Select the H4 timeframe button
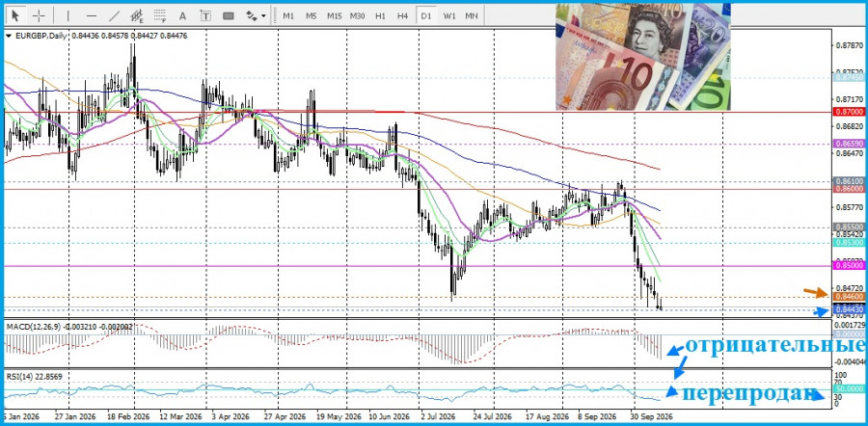 (402, 15)
